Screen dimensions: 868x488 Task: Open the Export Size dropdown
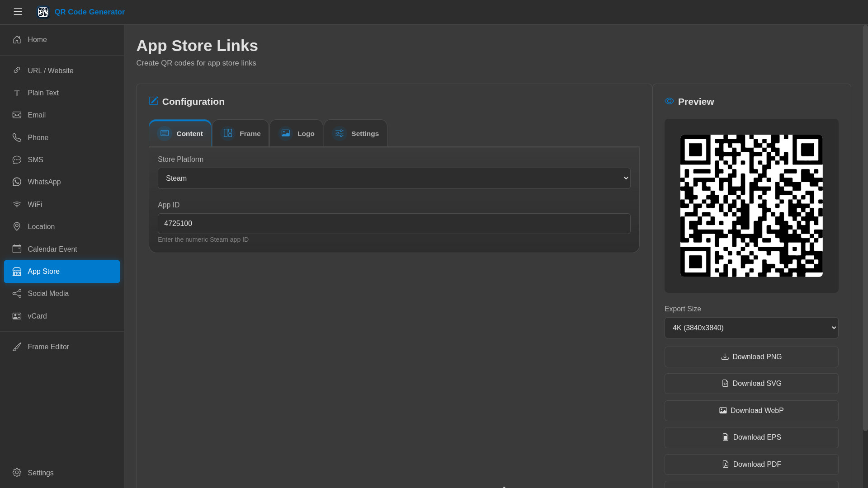751,328
